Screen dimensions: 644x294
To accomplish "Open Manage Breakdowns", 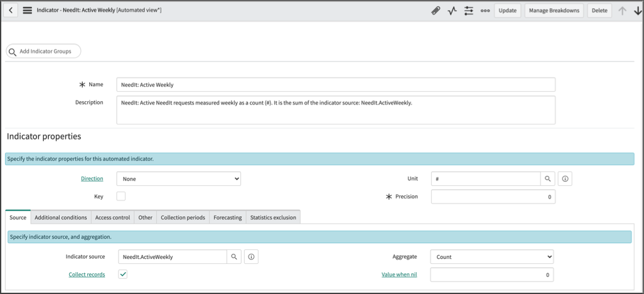I will point(554,11).
